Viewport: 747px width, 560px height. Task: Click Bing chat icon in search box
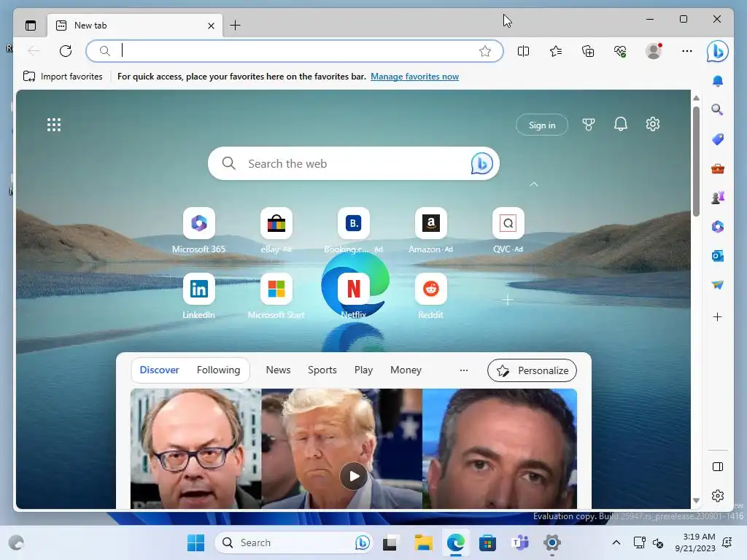[x=481, y=163]
